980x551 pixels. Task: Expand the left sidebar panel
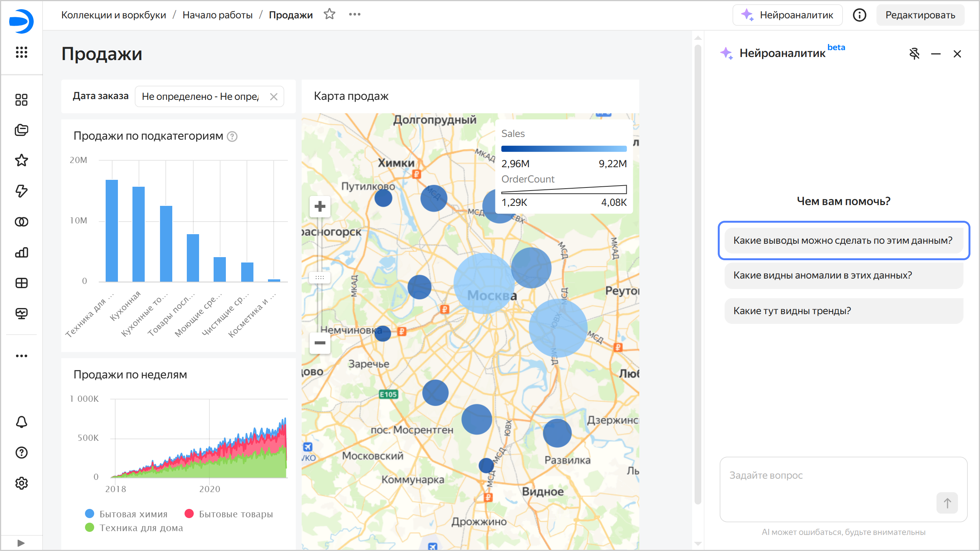tap(21, 543)
